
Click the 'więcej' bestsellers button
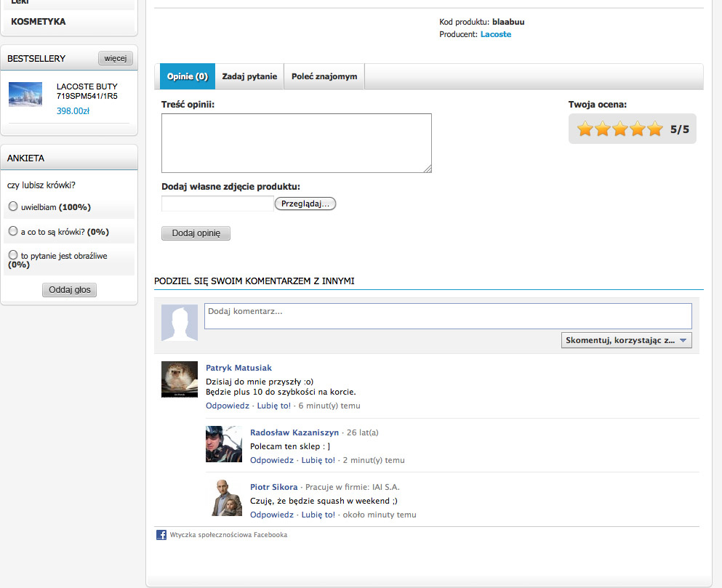pos(115,58)
